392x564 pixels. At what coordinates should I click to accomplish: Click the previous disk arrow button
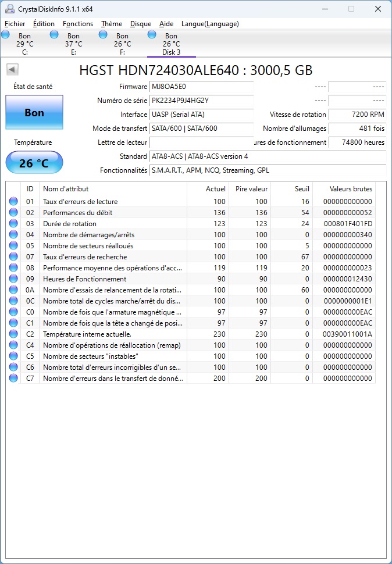click(x=12, y=70)
